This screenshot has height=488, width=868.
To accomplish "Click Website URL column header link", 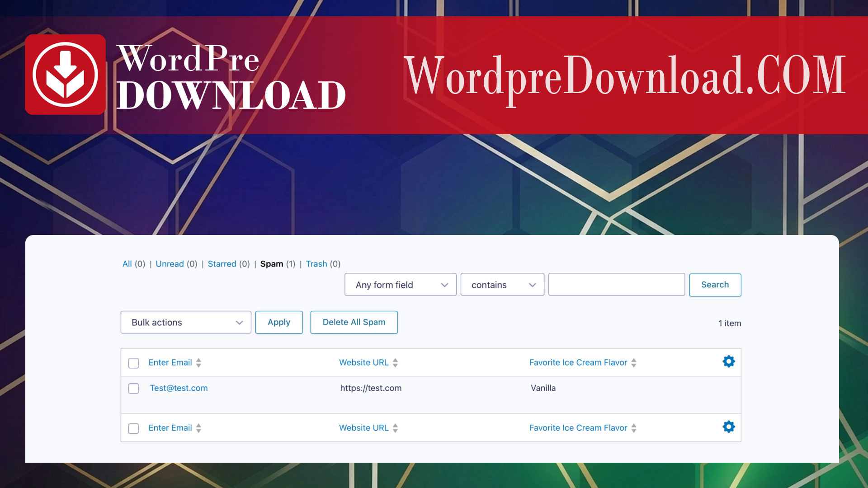I will coord(363,363).
